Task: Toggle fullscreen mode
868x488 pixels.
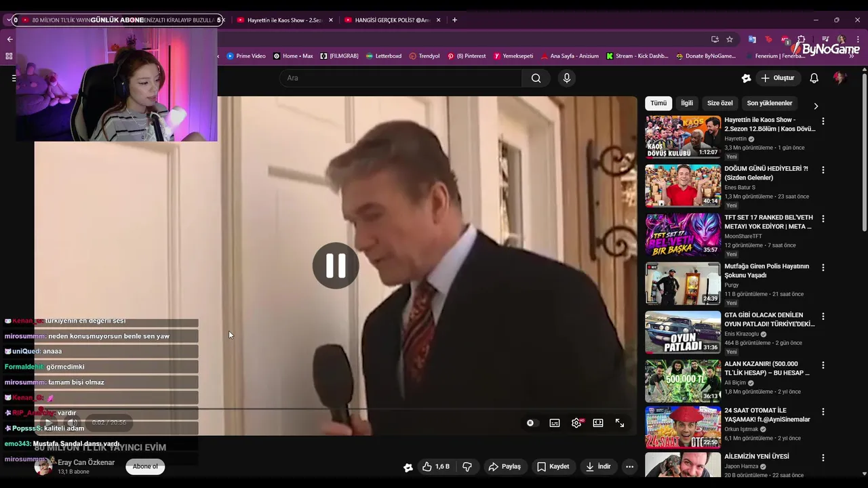Action: [620, 423]
